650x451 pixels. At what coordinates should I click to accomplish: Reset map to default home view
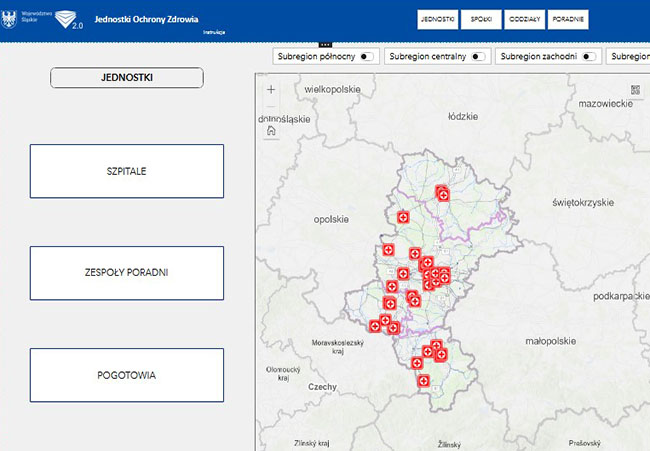270,131
